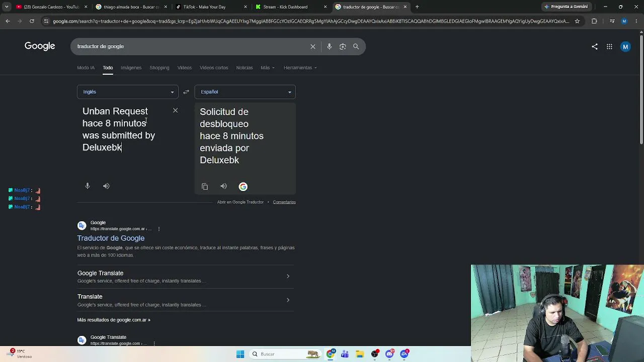Screen dimensions: 644x362
Task: Select the Noticias results tab
Action: coord(245,68)
